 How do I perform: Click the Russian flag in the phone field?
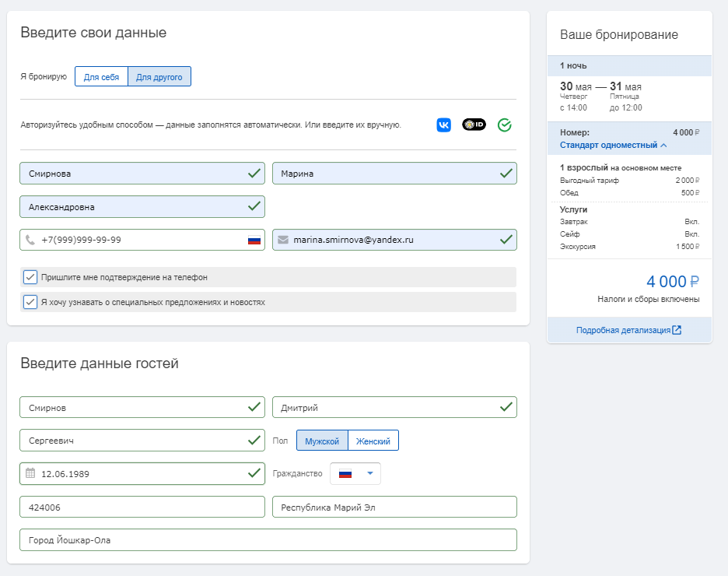coord(254,241)
